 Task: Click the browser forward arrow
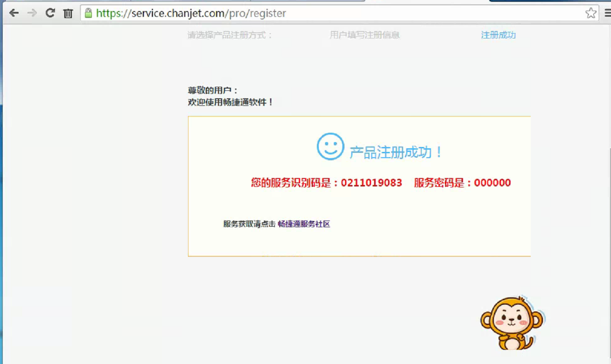pyautogui.click(x=31, y=13)
